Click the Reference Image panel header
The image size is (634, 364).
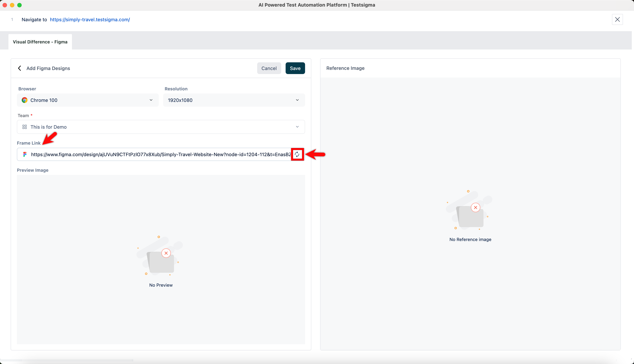click(345, 68)
